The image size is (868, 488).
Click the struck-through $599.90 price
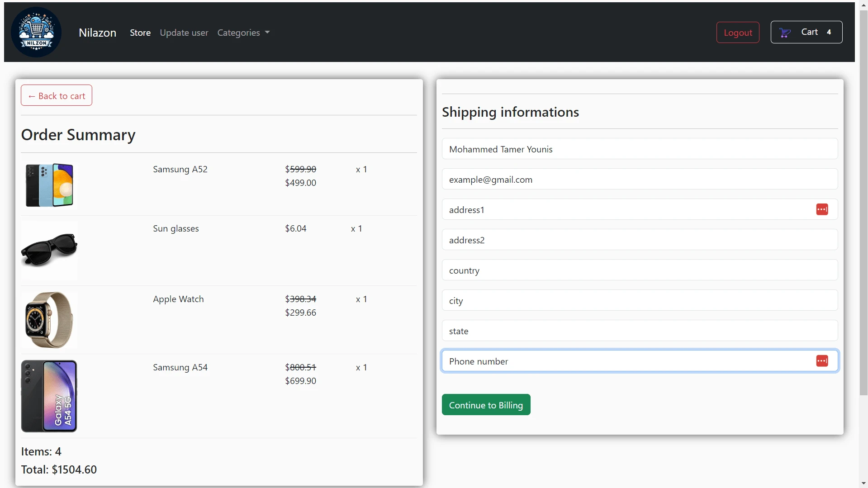(x=300, y=169)
